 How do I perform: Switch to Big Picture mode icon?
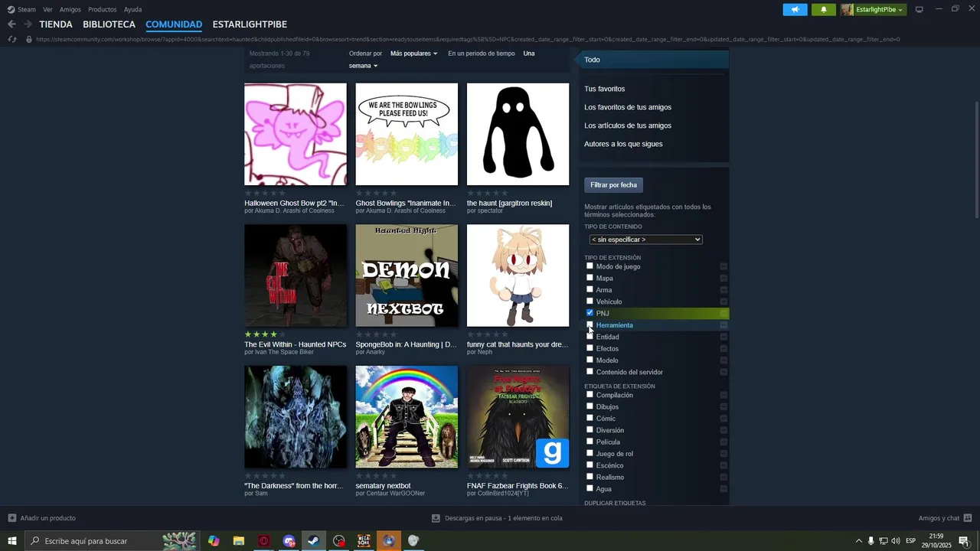click(x=920, y=9)
